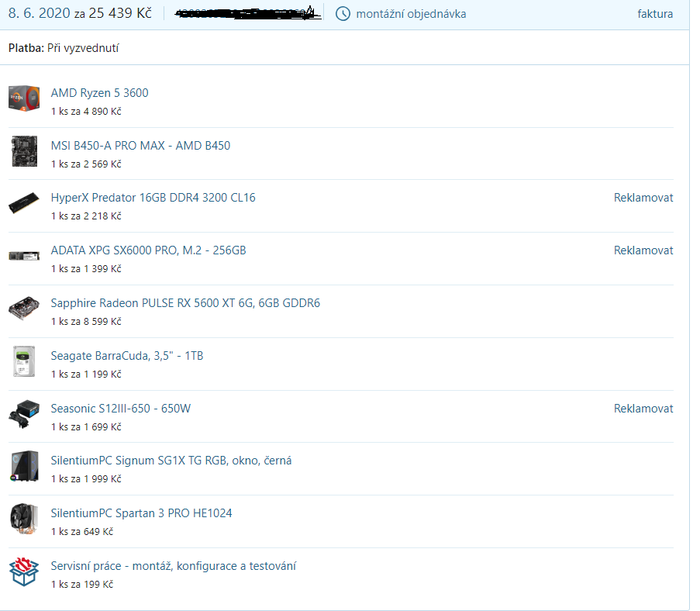Click the Servisní práce service box icon
Viewport: 700px width, 611px height.
(24, 571)
